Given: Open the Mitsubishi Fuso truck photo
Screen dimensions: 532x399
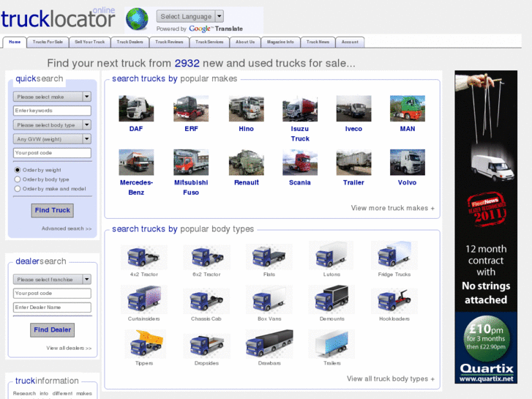Looking at the screenshot, I should point(191,163).
